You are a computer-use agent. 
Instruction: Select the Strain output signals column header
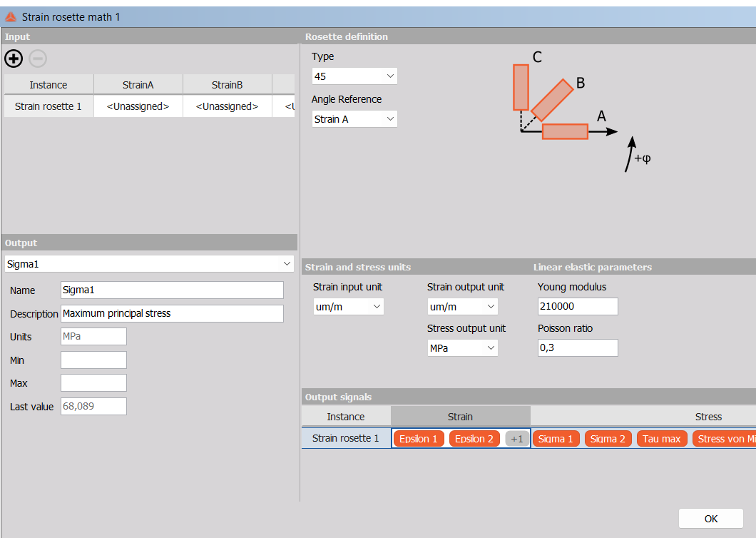coord(460,417)
